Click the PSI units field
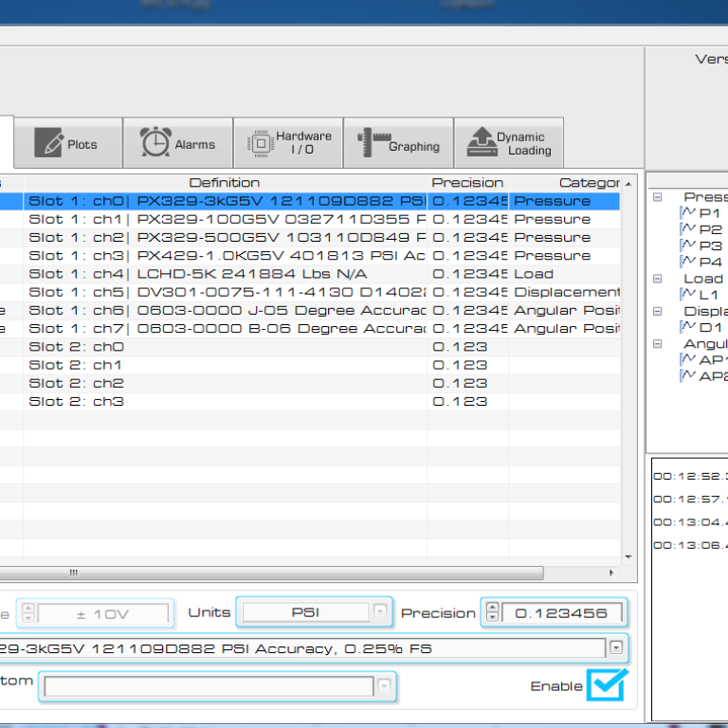The image size is (728, 728). 305,612
